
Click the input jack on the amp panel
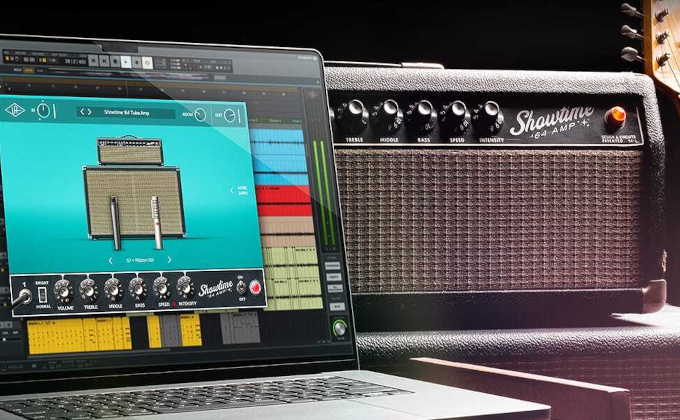coord(22,296)
